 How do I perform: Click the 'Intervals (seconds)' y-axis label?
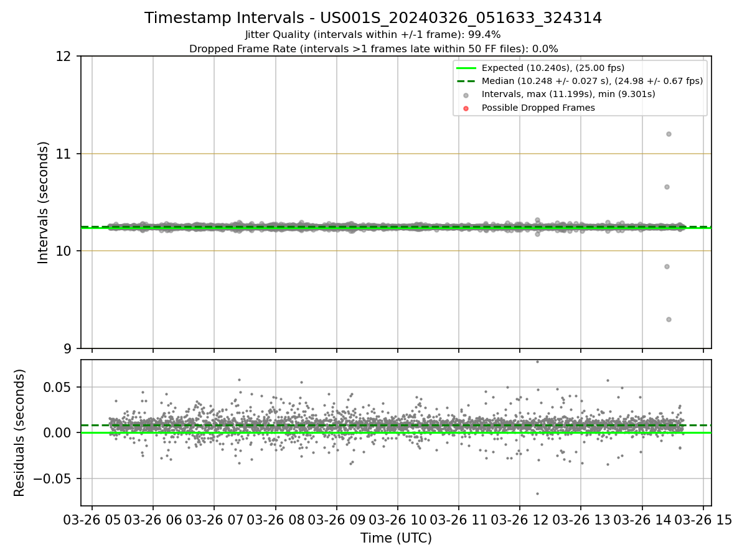(x=44, y=202)
